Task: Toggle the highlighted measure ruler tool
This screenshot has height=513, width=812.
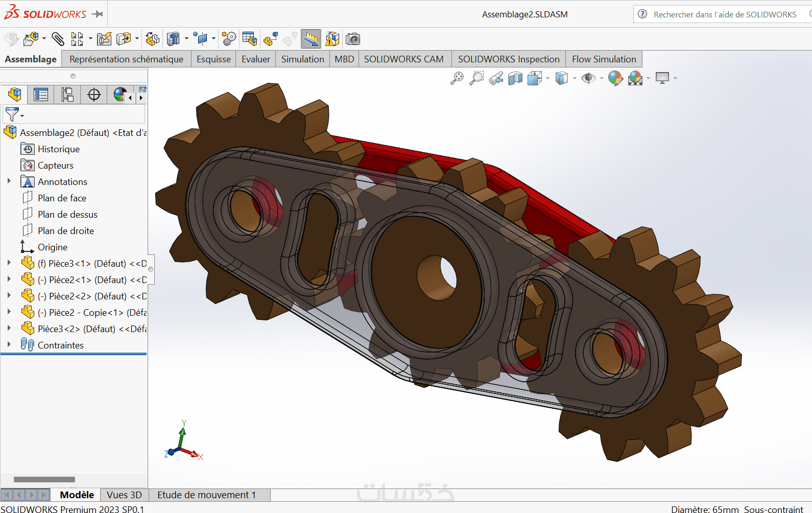Action: click(311, 39)
